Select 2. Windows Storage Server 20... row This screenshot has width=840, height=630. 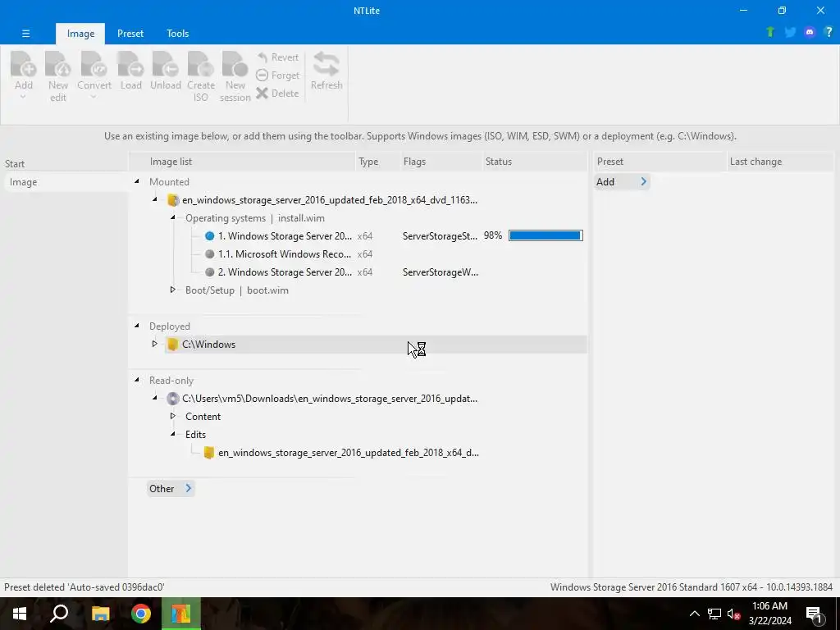click(x=285, y=272)
